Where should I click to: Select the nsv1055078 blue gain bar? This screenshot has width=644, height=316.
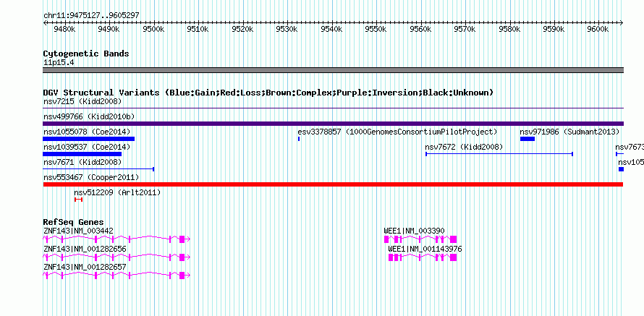pyautogui.click(x=89, y=139)
